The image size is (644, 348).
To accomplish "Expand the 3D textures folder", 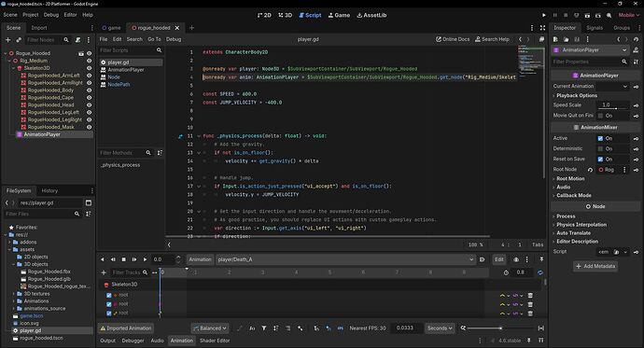I will 14,294.
